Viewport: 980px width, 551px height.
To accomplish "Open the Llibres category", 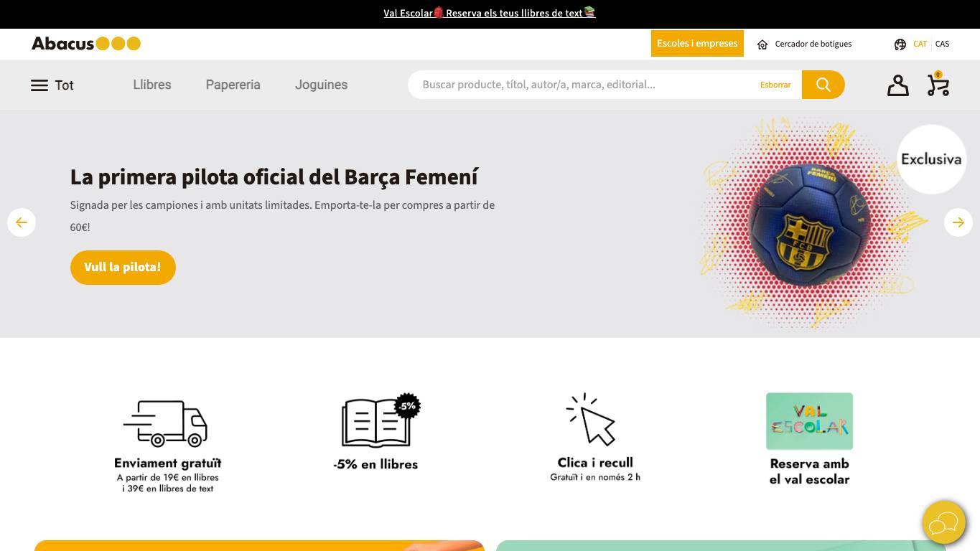I will click(152, 85).
